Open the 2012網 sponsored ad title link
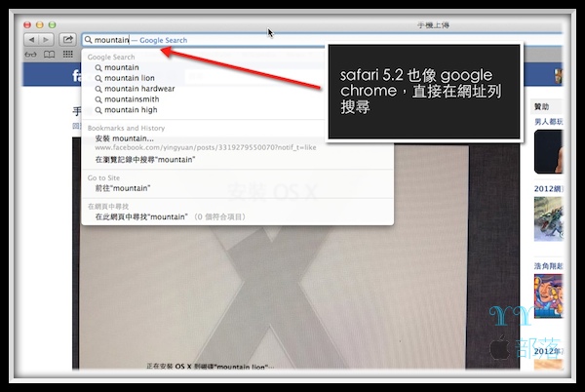585x392 pixels. point(548,189)
